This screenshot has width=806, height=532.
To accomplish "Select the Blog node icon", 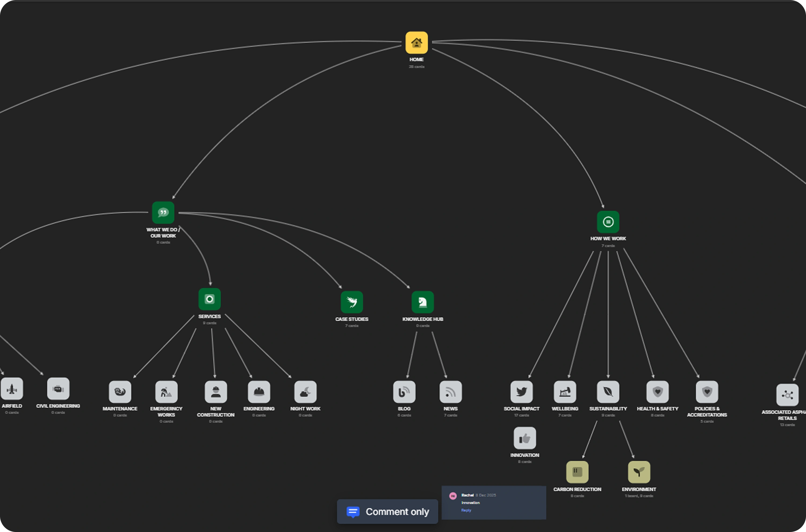I will tap(404, 392).
